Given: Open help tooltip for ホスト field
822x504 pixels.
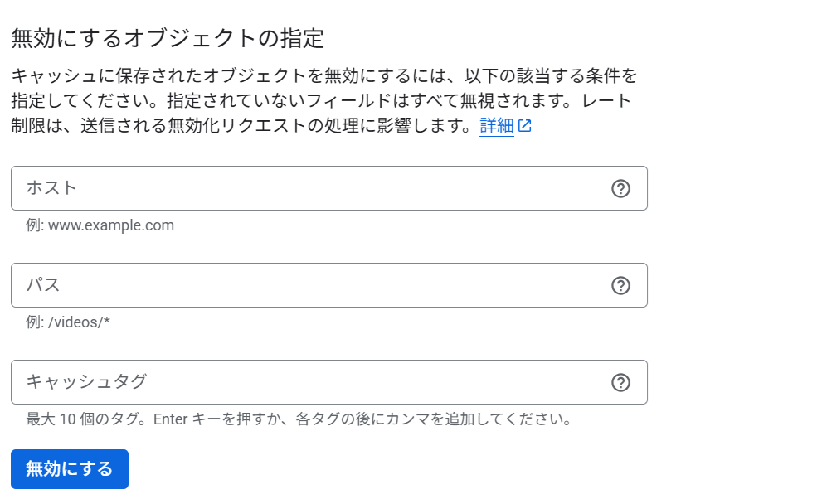Looking at the screenshot, I should click(x=620, y=189).
